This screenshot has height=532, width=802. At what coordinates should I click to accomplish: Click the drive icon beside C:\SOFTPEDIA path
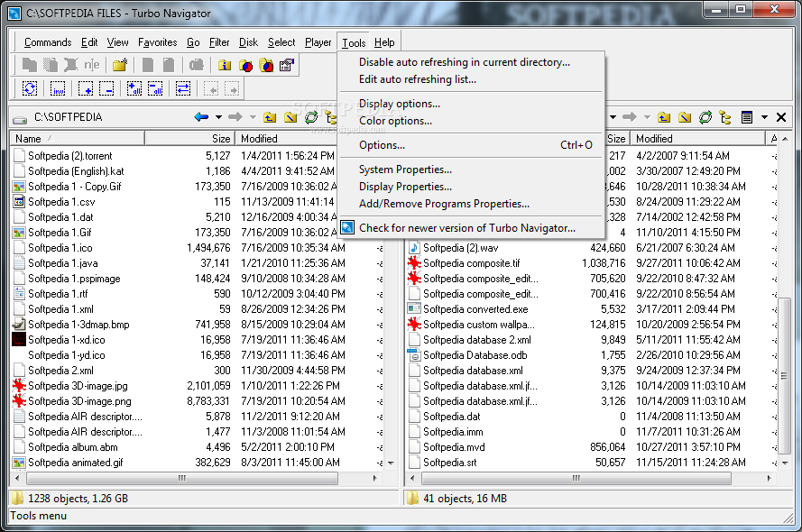coord(20,118)
